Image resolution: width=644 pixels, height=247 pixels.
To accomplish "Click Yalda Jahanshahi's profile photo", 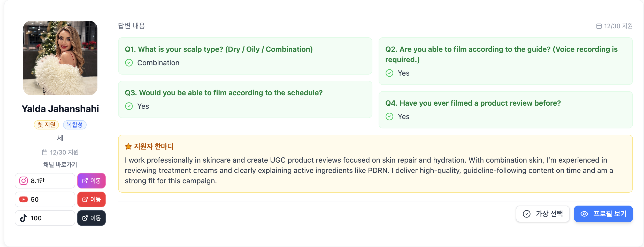I will pos(60,58).
